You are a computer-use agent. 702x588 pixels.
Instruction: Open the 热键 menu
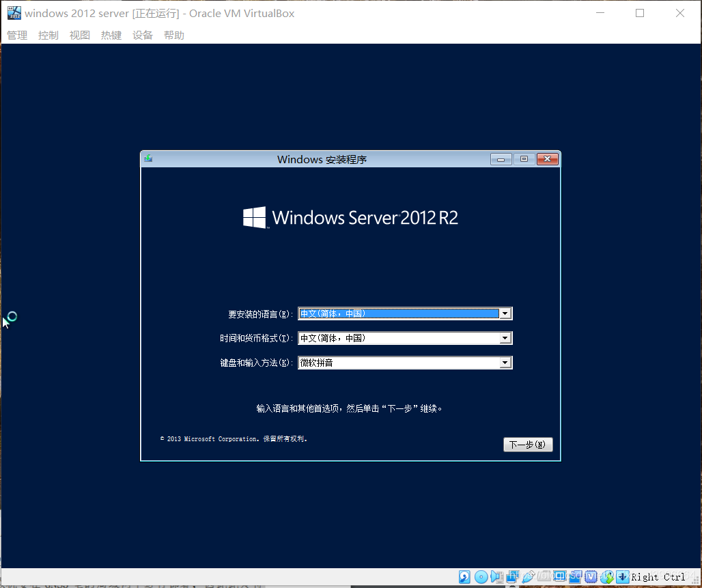point(111,36)
